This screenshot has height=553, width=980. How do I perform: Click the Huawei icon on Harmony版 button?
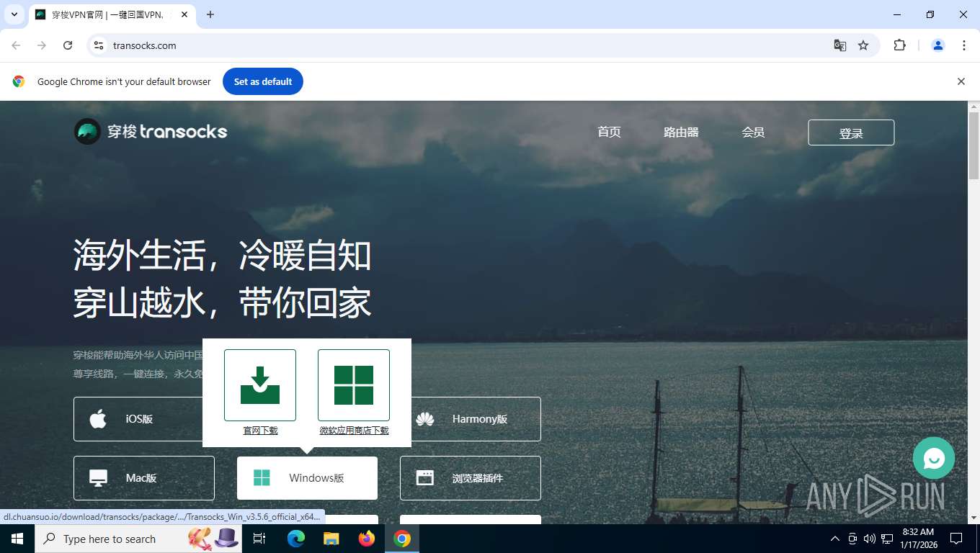coord(425,419)
